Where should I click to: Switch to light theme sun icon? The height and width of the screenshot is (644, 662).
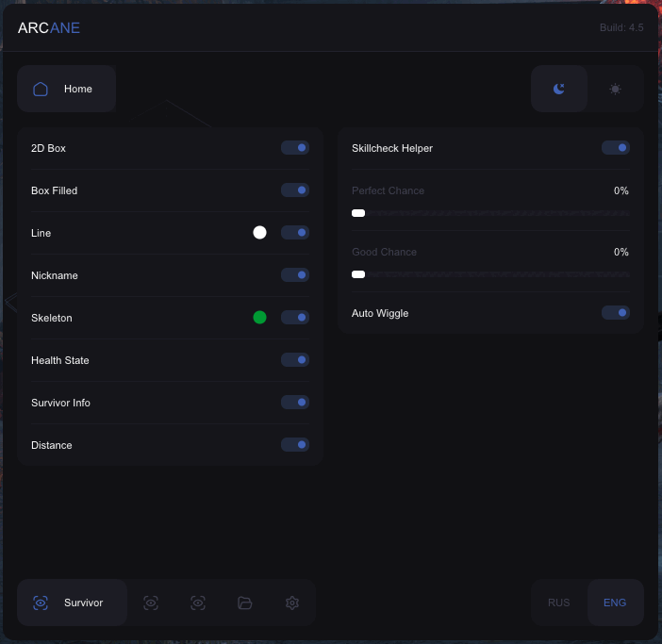click(x=615, y=89)
